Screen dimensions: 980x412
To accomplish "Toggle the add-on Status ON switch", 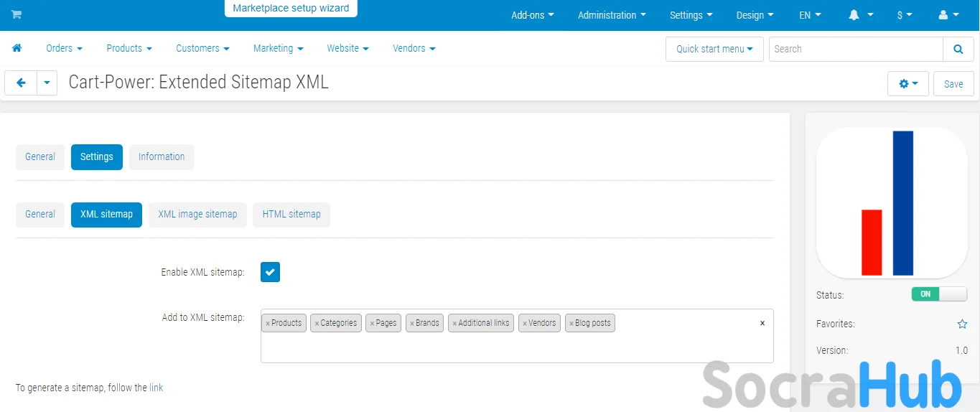I will tap(939, 294).
